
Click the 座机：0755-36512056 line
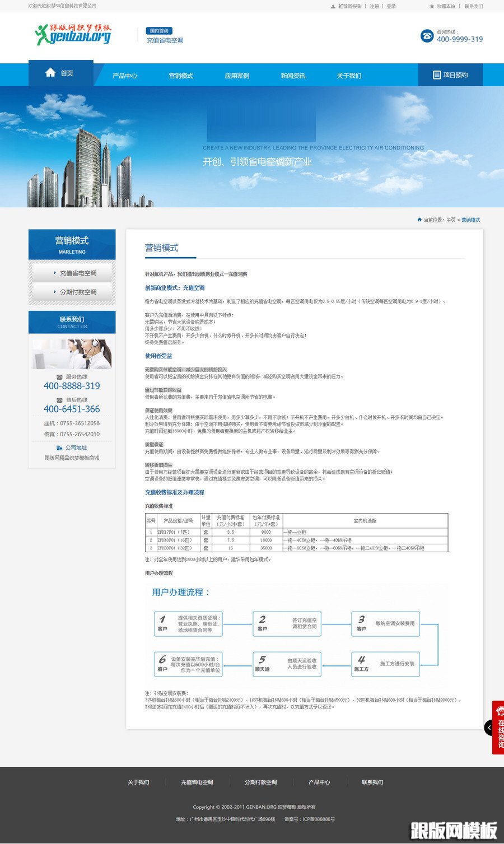[72, 423]
